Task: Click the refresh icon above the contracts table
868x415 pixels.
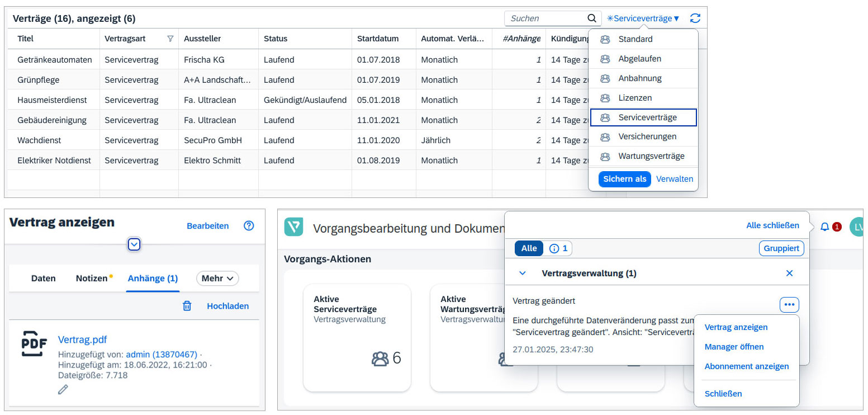Action: pyautogui.click(x=695, y=18)
